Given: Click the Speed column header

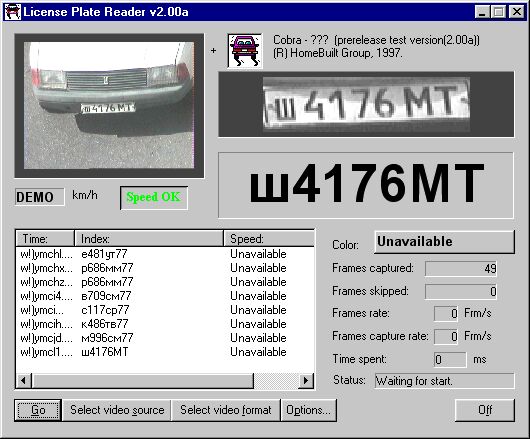Looking at the screenshot, I should 269,239.
